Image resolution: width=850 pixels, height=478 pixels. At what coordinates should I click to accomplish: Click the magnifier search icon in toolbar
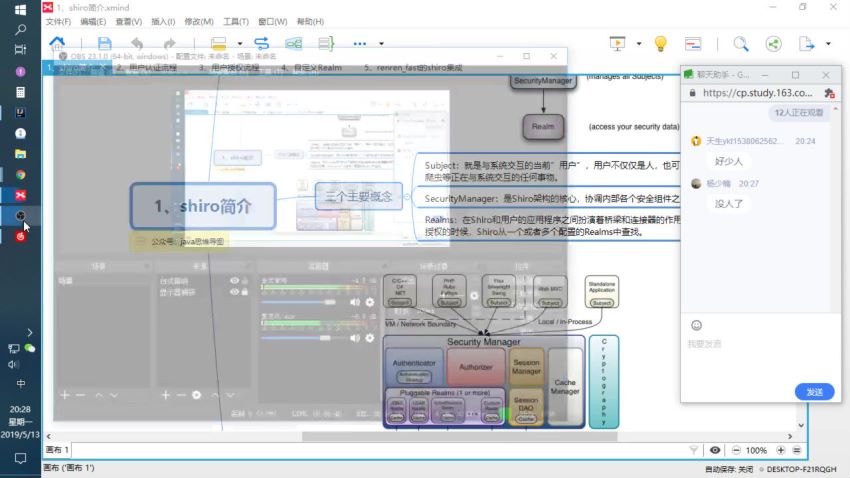(x=740, y=43)
